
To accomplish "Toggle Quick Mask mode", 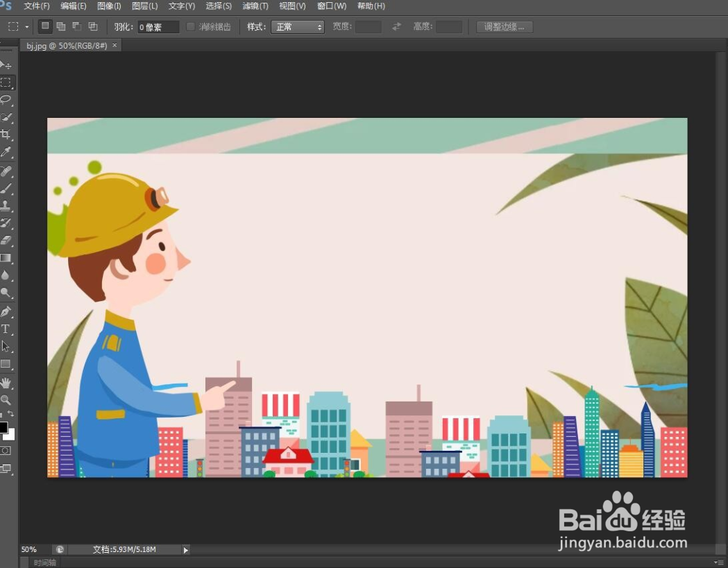I will tap(6, 450).
